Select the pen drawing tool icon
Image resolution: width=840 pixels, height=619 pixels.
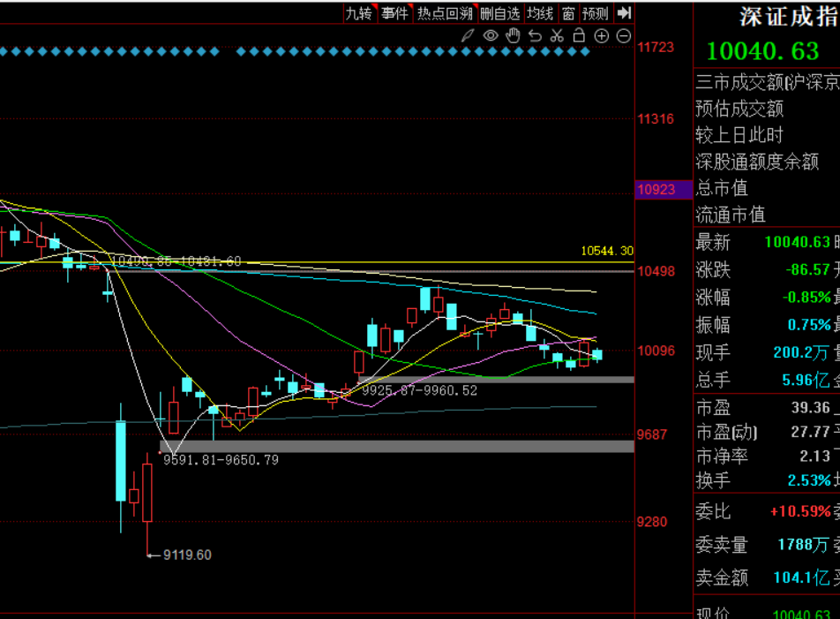pos(469,36)
